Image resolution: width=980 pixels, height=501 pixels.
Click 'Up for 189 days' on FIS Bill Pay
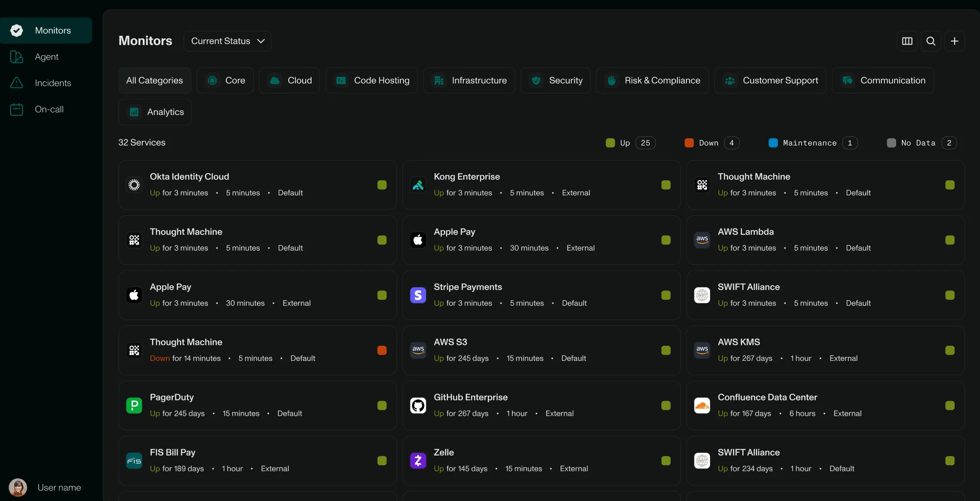pyautogui.click(x=177, y=468)
